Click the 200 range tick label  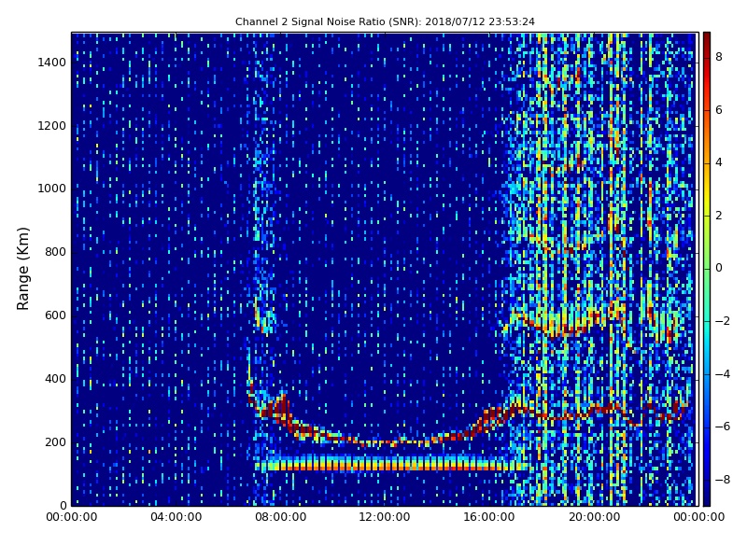click(x=55, y=441)
